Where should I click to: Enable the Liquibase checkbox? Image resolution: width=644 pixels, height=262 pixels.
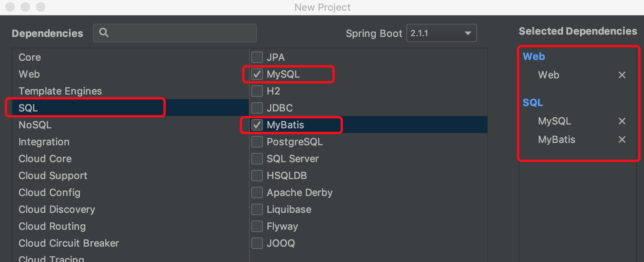257,209
